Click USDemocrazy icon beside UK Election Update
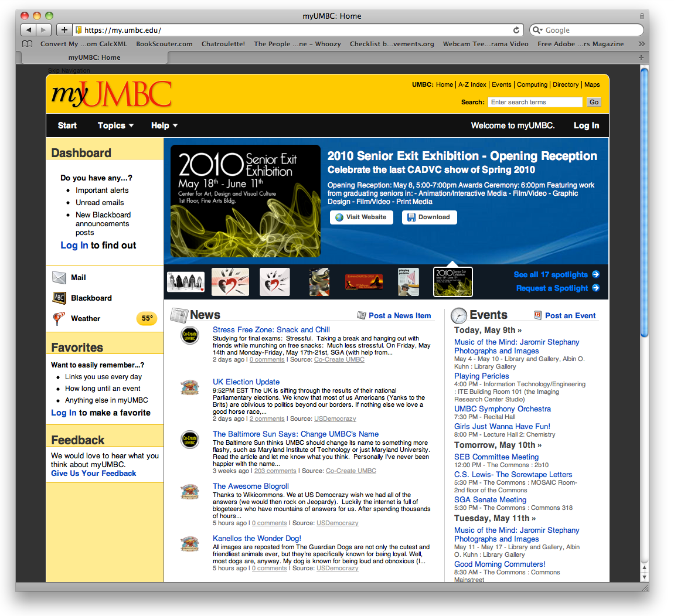 pyautogui.click(x=189, y=387)
